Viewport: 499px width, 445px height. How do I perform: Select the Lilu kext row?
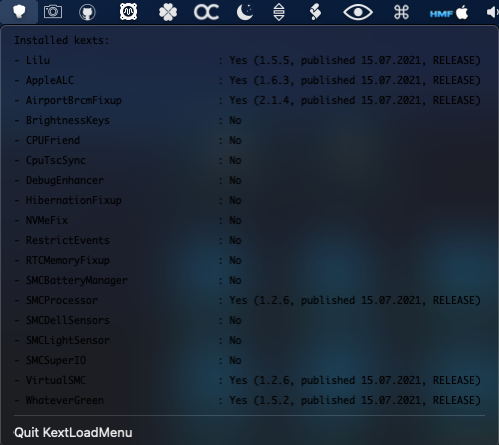coord(247,60)
